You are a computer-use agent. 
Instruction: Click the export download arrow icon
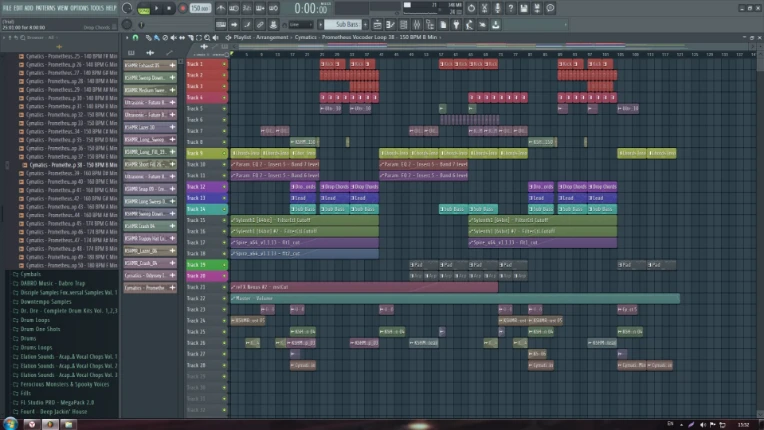tap(496, 24)
